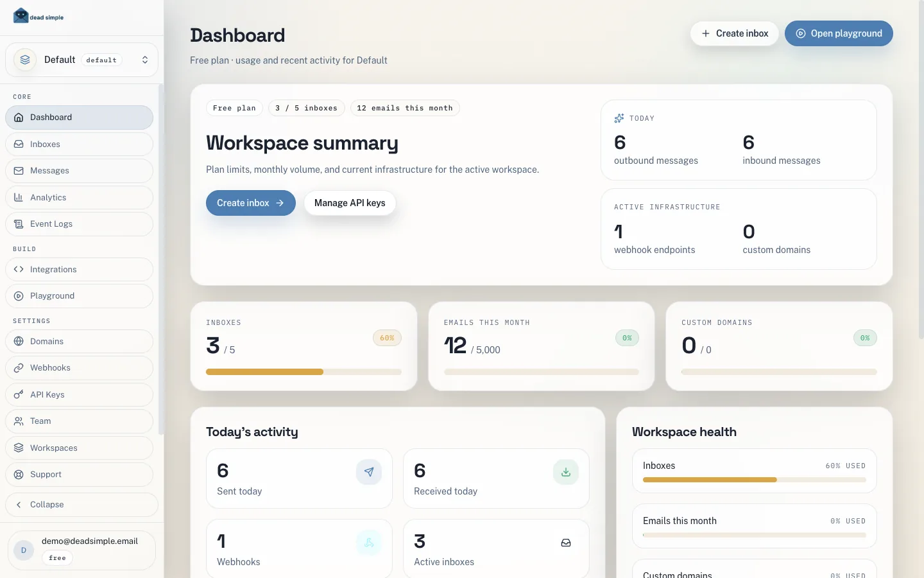The width and height of the screenshot is (924, 578).
Task: Click the 3 / 5 inboxes pill
Action: (x=307, y=108)
